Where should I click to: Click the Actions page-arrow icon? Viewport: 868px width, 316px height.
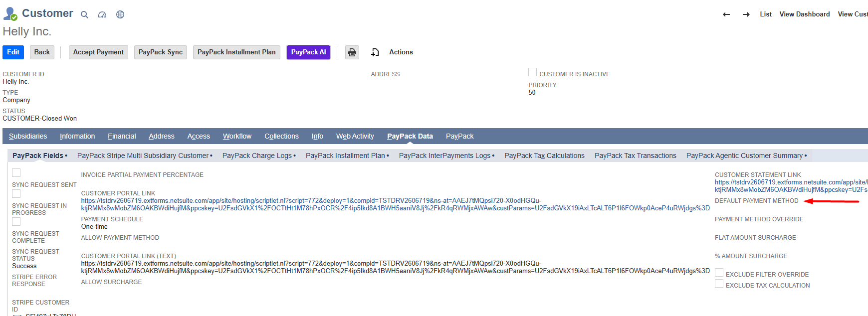pos(375,52)
